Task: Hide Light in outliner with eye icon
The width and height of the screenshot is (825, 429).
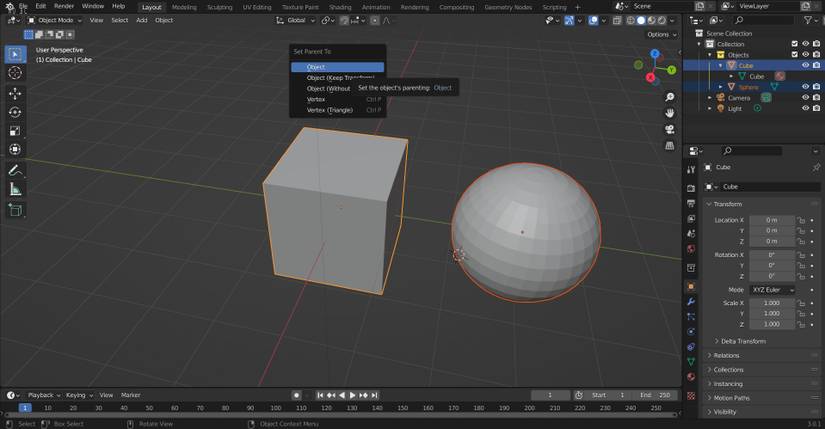Action: pyautogui.click(x=806, y=108)
